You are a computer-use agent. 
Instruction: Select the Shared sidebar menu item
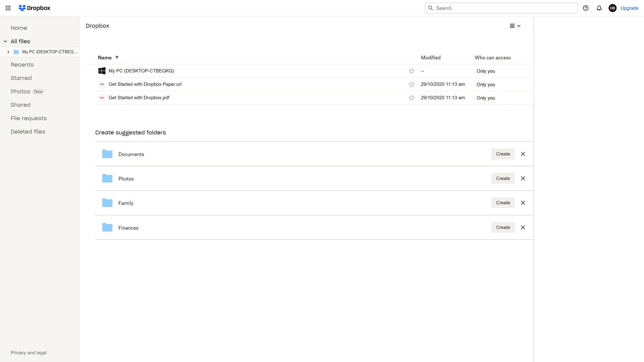21,105
